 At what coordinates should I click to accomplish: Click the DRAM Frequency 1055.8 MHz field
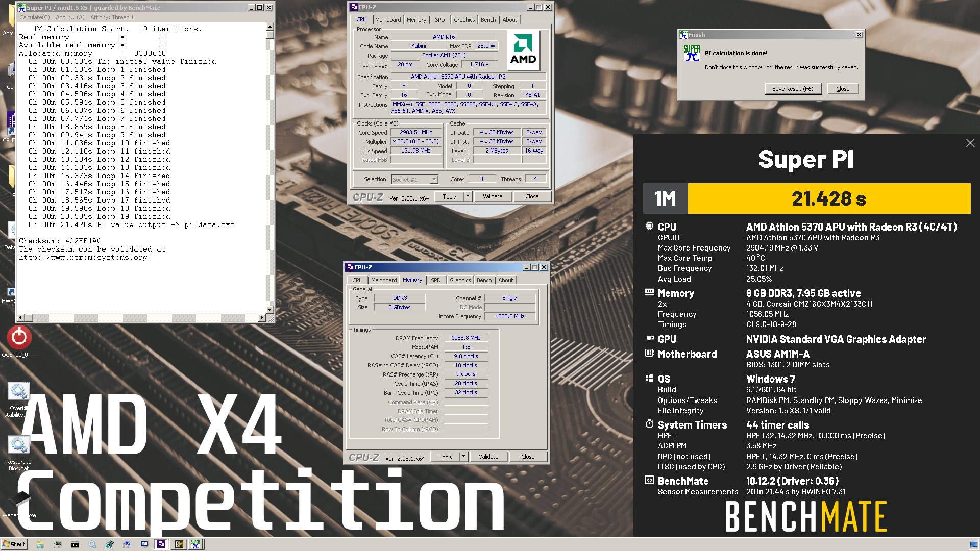coord(466,338)
